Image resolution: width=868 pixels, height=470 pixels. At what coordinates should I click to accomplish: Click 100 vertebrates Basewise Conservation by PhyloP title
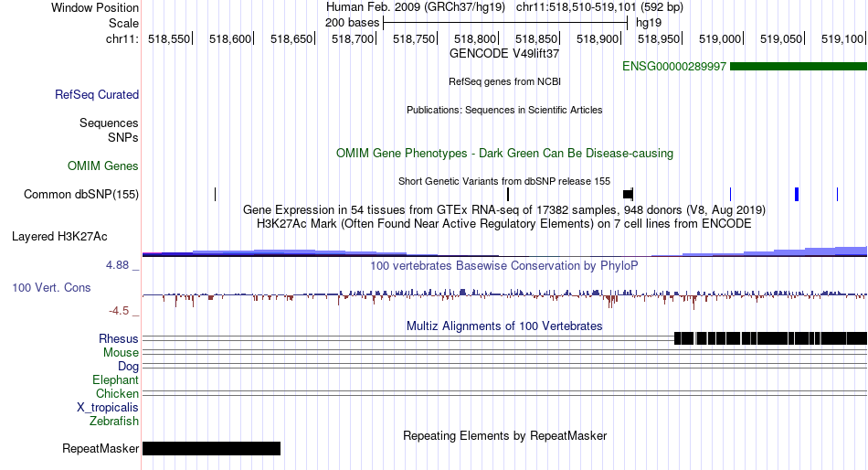pos(504,265)
